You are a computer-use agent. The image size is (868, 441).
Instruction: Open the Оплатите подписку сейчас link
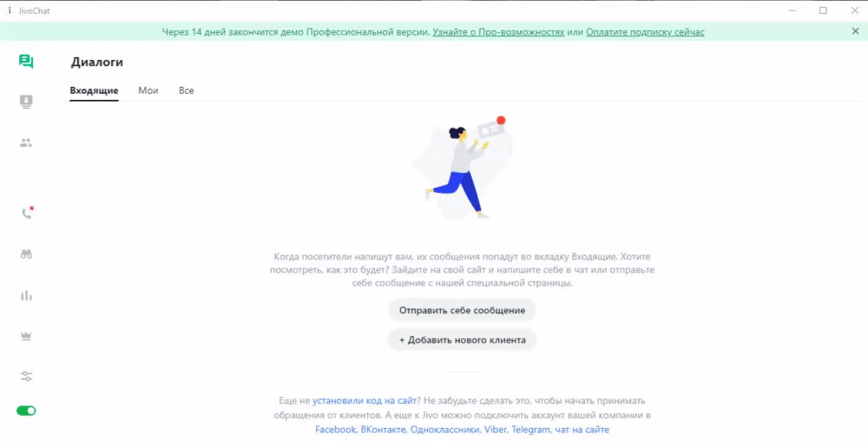click(645, 32)
